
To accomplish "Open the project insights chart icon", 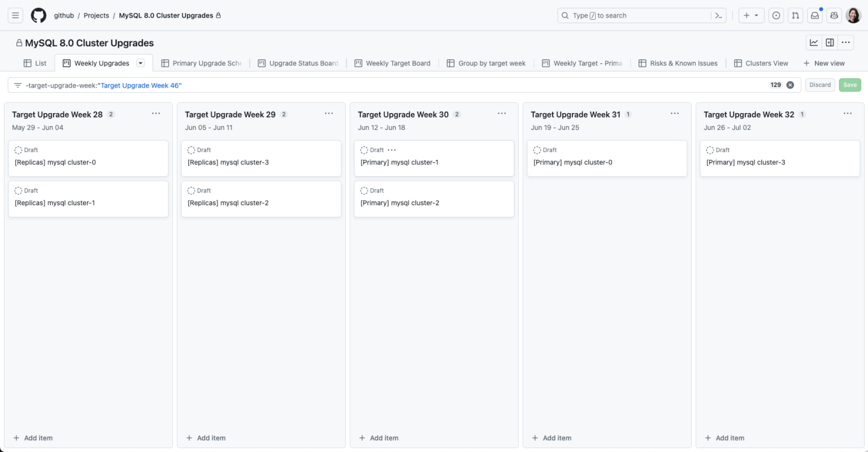I will (x=814, y=42).
